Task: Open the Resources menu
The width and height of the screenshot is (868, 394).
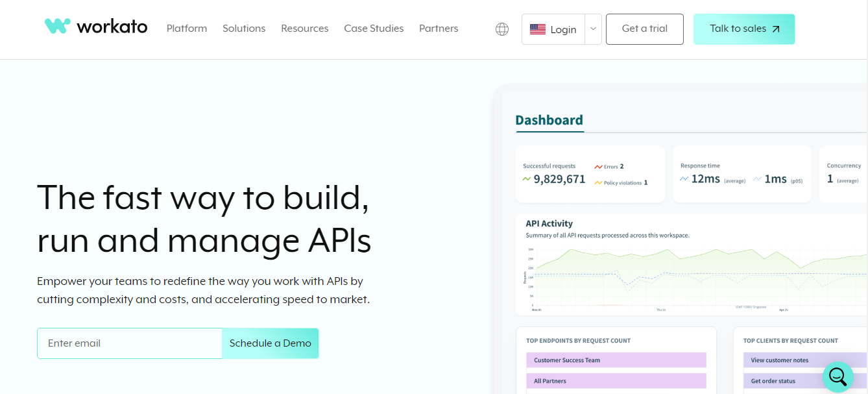Action: tap(305, 29)
